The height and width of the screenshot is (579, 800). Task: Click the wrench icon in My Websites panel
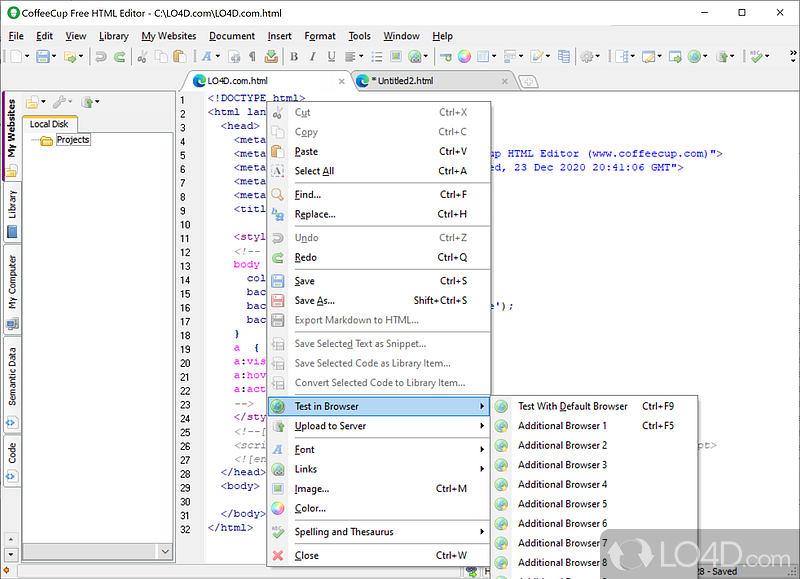point(59,102)
